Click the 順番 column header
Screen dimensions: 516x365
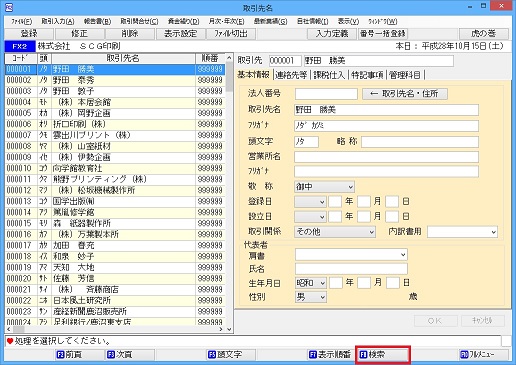point(210,58)
